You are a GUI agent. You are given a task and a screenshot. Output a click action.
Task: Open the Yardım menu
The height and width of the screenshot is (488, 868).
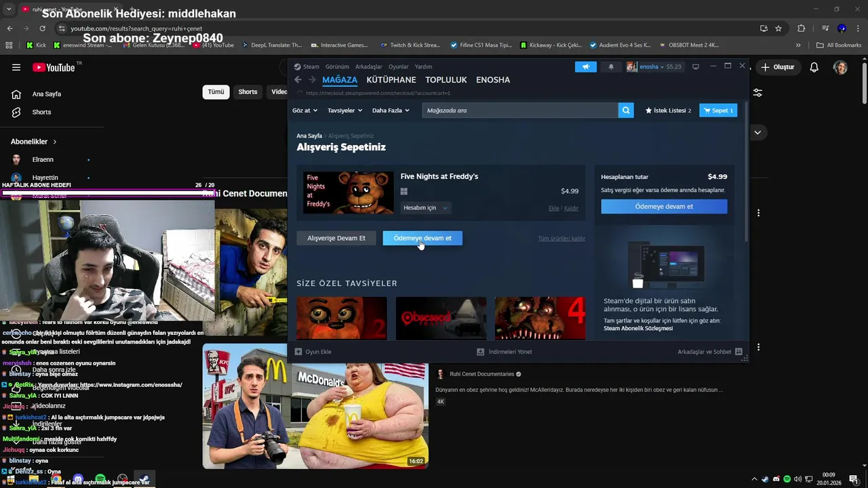(x=423, y=66)
